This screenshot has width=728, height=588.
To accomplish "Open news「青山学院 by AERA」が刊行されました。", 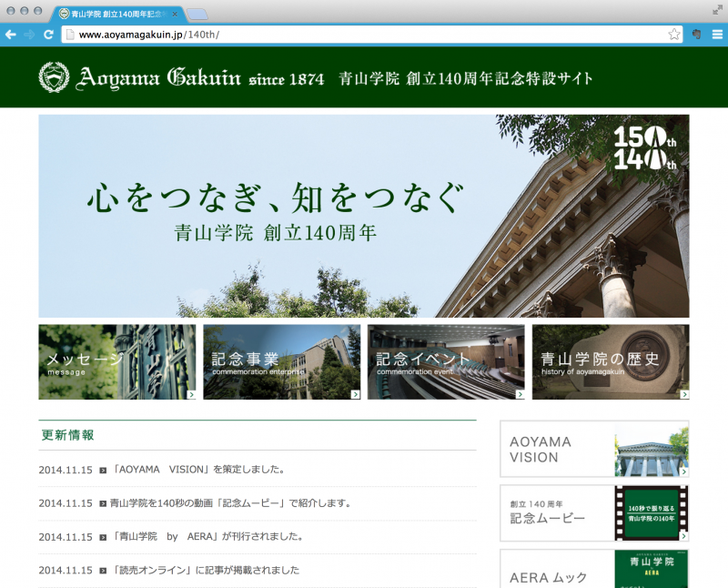I will [207, 536].
